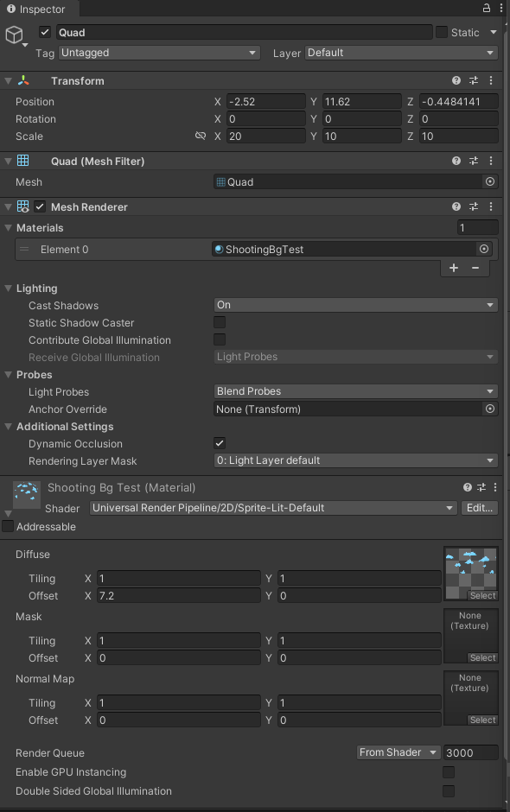Disable Dynamic Occlusion
The height and width of the screenshot is (812, 510).
click(x=220, y=443)
